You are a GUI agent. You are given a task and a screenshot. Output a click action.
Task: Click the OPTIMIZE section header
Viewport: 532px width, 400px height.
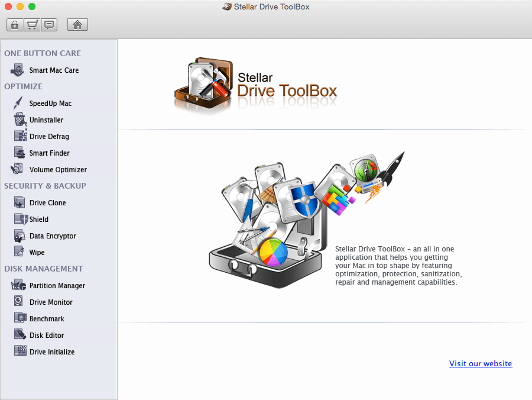[x=23, y=86]
